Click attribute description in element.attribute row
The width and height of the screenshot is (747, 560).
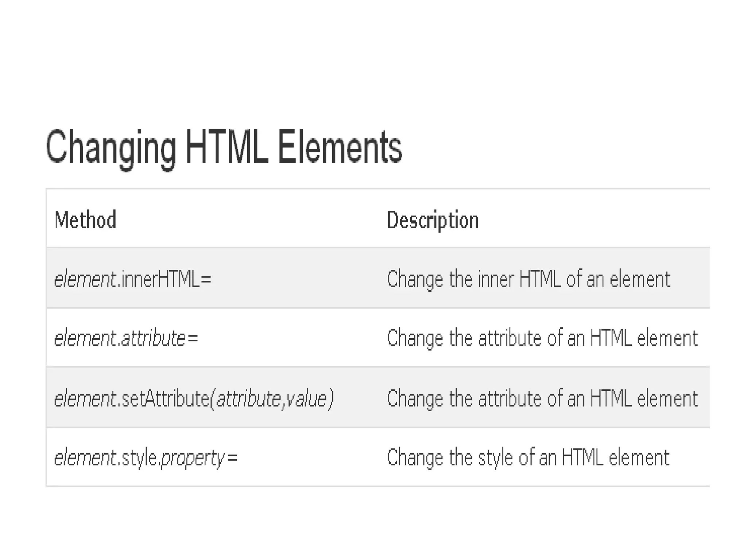pos(542,338)
